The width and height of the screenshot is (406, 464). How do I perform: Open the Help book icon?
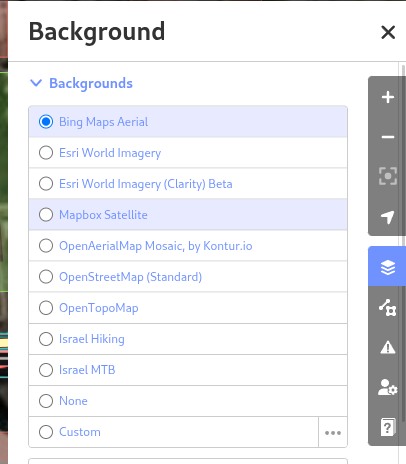coord(387,427)
